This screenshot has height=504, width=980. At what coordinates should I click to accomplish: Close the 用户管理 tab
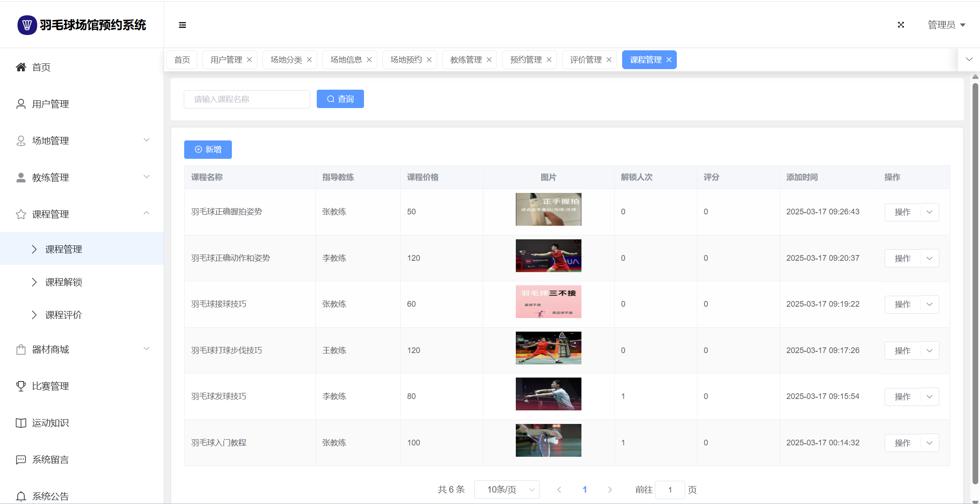tap(249, 59)
